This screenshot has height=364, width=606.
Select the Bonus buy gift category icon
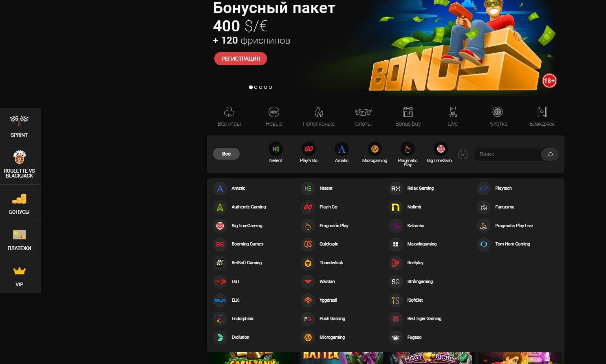point(408,112)
